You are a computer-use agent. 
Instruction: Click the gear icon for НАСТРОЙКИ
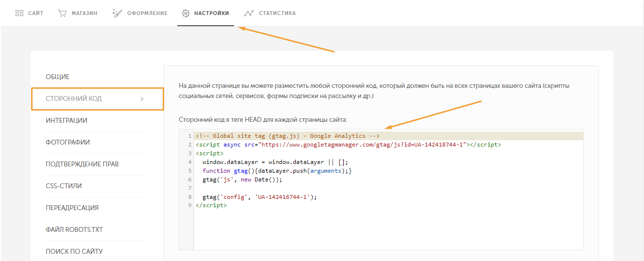186,13
